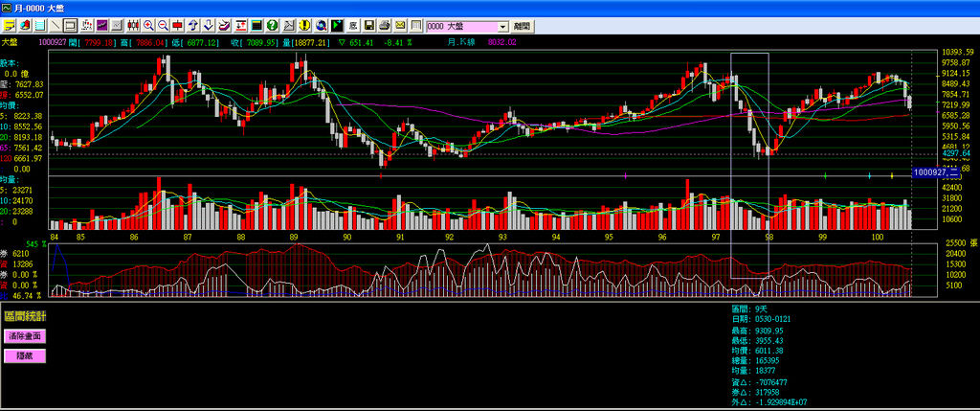The image size is (980, 411).
Task: Select the red candlestick chart icon
Action: click(x=133, y=26)
